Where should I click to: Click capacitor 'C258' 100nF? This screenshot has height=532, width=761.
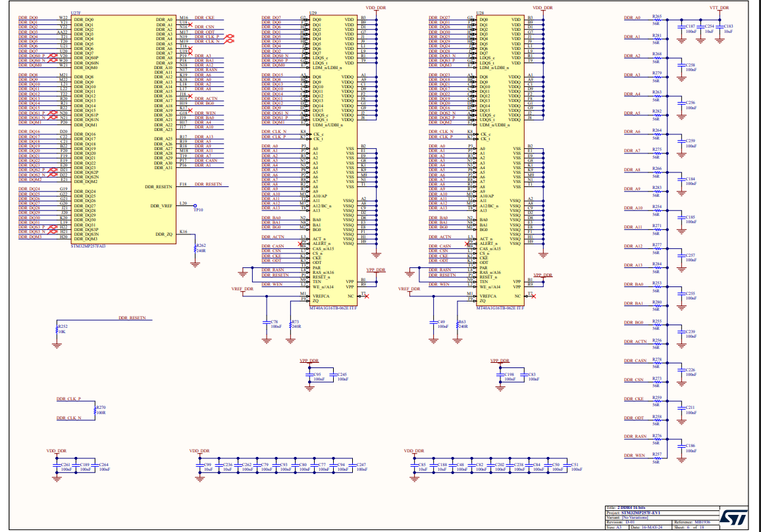[x=681, y=66]
